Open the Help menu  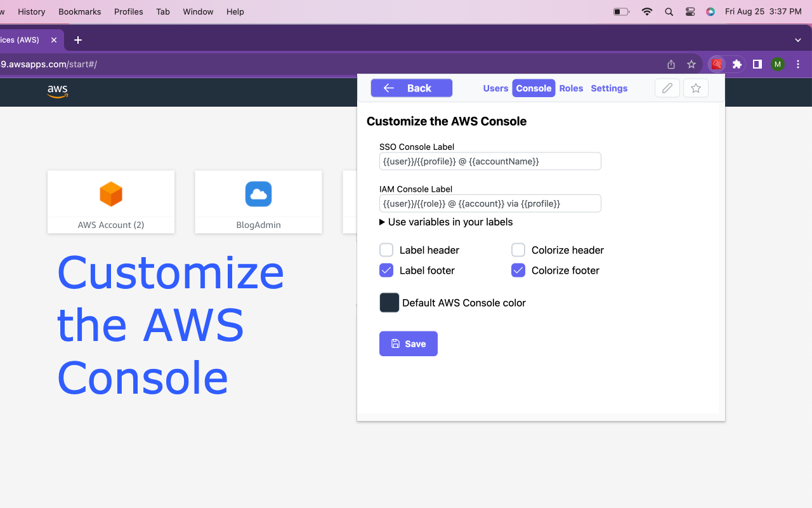tap(235, 11)
